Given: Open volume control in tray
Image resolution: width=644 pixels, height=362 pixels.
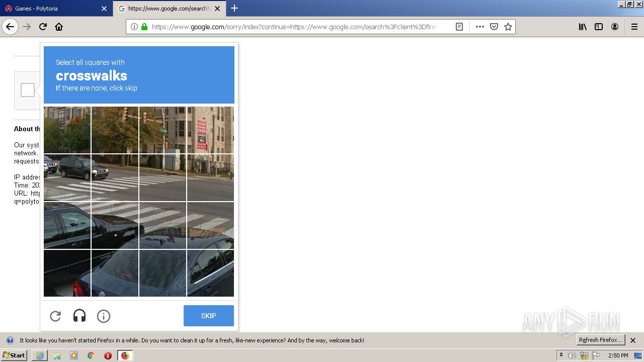Looking at the screenshot, I should pos(572,355).
